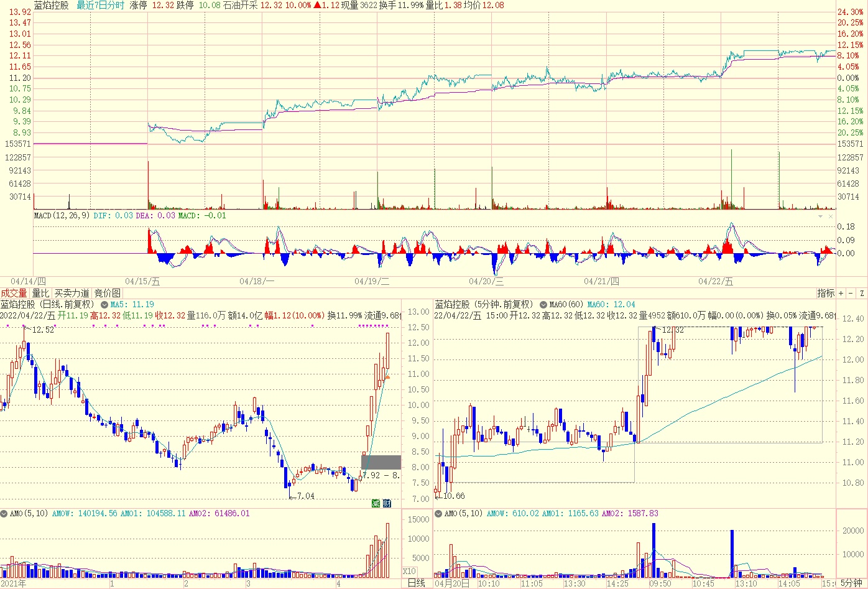Click the 2021年 label on daily time axis
Viewport: 868px width, 589px height.
click(14, 583)
